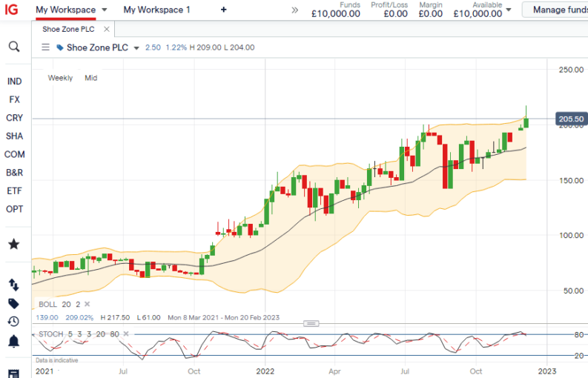Click the Manage funds button
The height and width of the screenshot is (378, 588).
coord(556,10)
